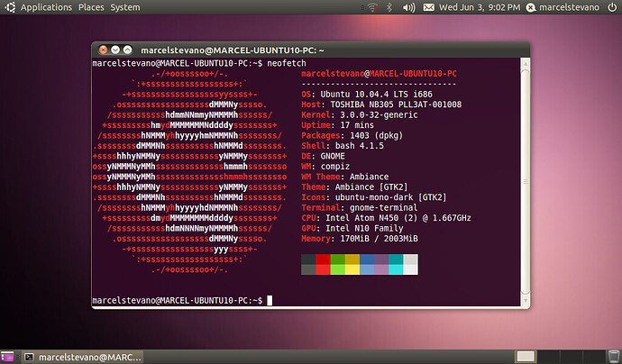Click the 'neofetch' command text
This screenshot has height=364, width=622.
(287, 63)
